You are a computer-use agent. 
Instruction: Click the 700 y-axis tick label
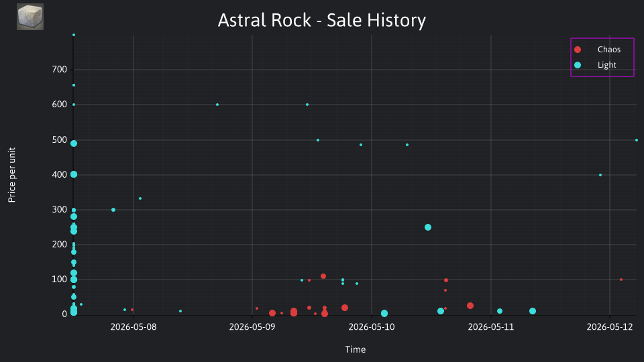click(60, 69)
